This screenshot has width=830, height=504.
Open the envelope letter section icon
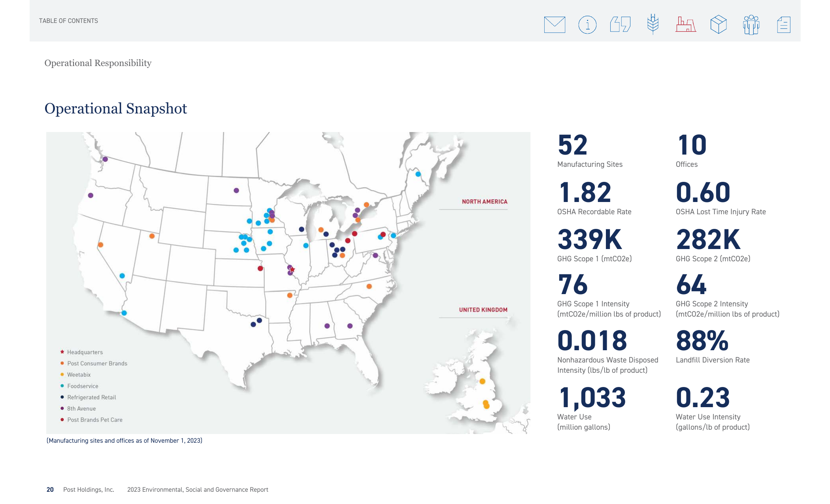555,25
